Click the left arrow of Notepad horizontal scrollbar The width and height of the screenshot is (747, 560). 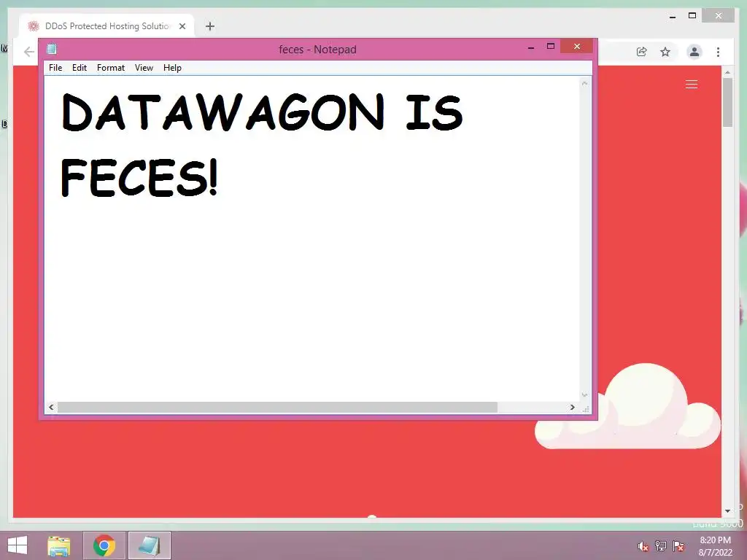point(52,407)
